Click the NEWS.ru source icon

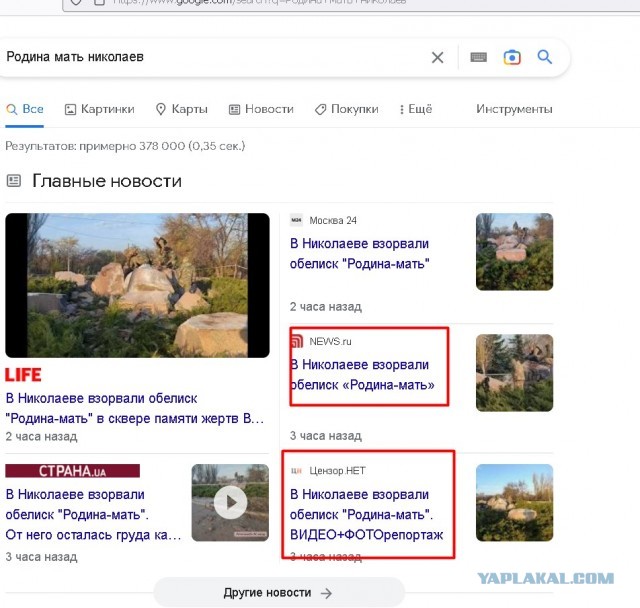coord(297,341)
